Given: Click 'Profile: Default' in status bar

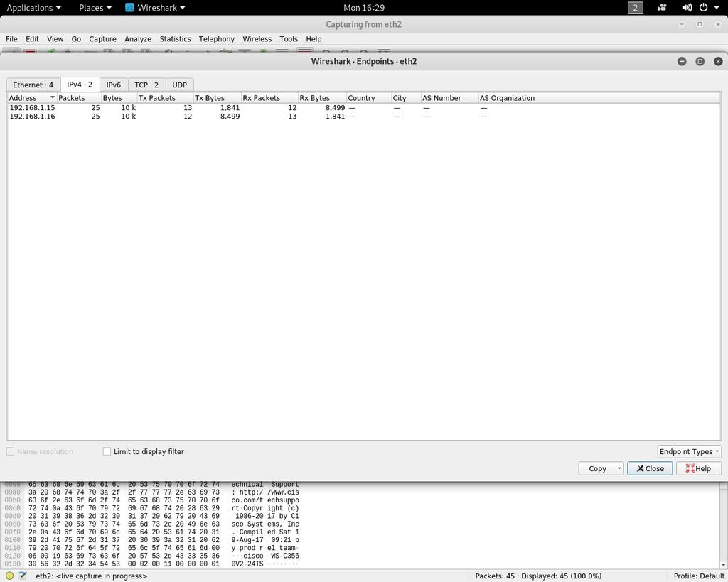Looking at the screenshot, I should pyautogui.click(x=699, y=576).
